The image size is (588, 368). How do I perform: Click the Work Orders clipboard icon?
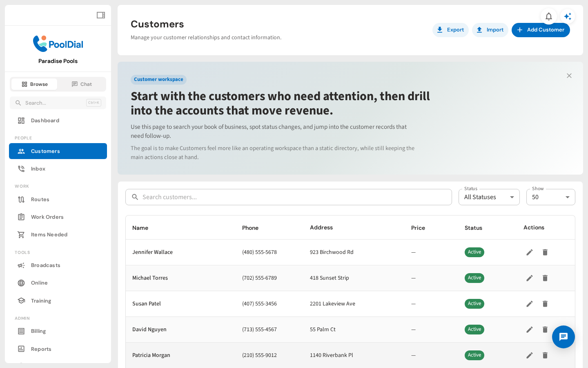[x=21, y=217]
